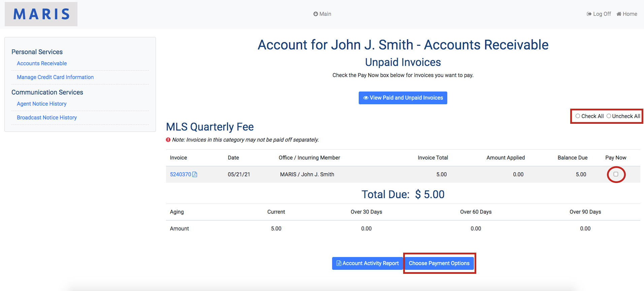Click the Log Off exit icon

coord(589,14)
